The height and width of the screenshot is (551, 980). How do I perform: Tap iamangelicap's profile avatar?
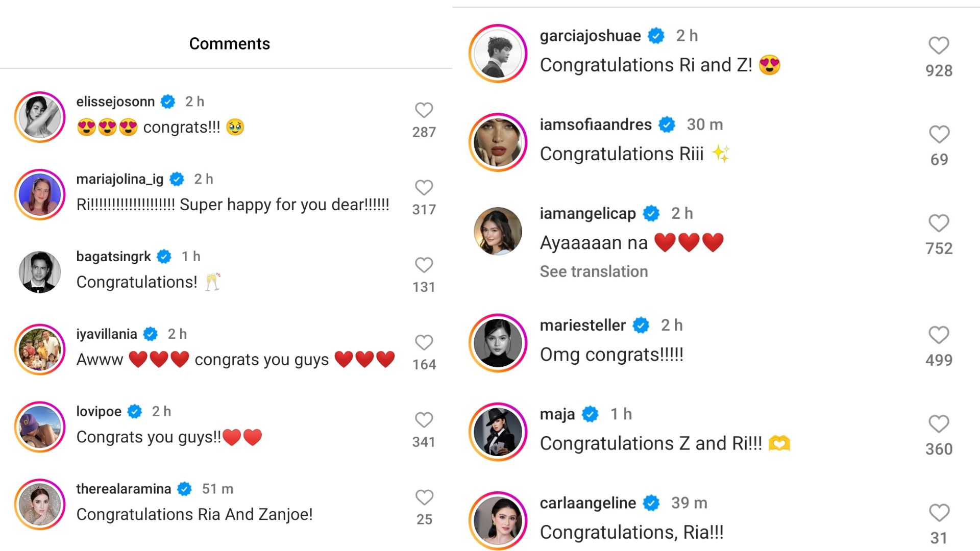498,231
